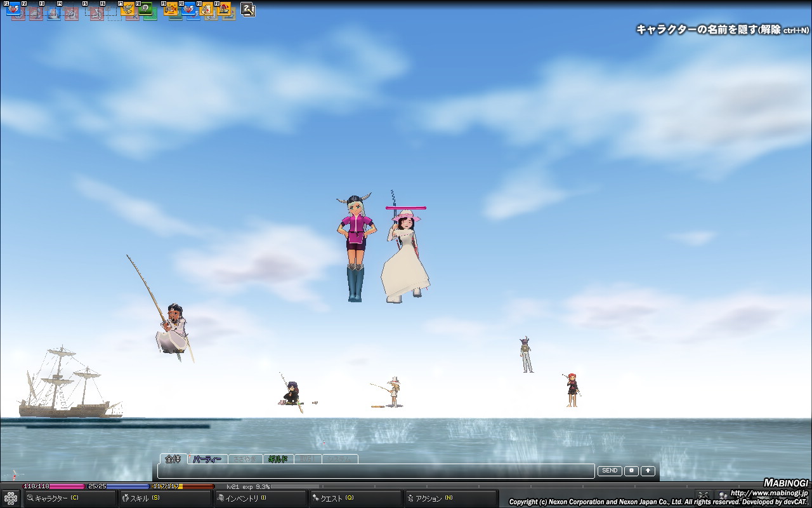The height and width of the screenshot is (508, 812).
Task: Expand chat log with the up-arrow button
Action: (648, 471)
